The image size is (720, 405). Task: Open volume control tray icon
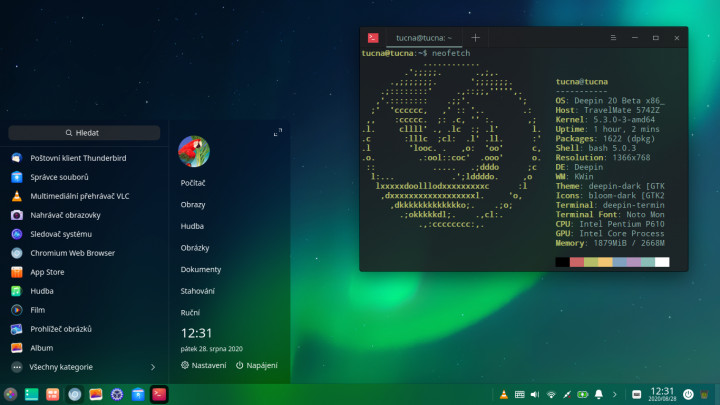point(535,394)
